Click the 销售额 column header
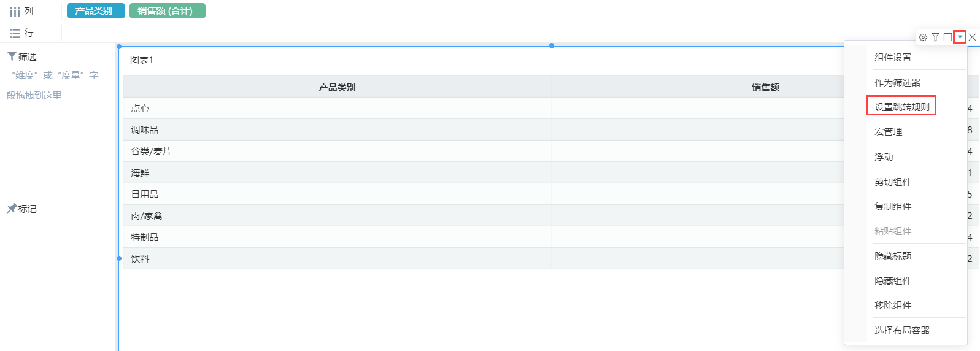 pyautogui.click(x=765, y=87)
